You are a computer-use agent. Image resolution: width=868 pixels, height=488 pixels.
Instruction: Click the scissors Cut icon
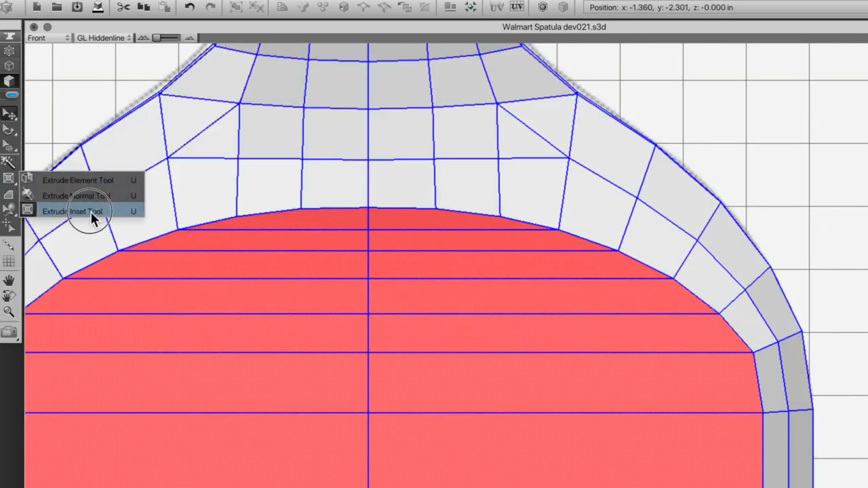pos(123,7)
